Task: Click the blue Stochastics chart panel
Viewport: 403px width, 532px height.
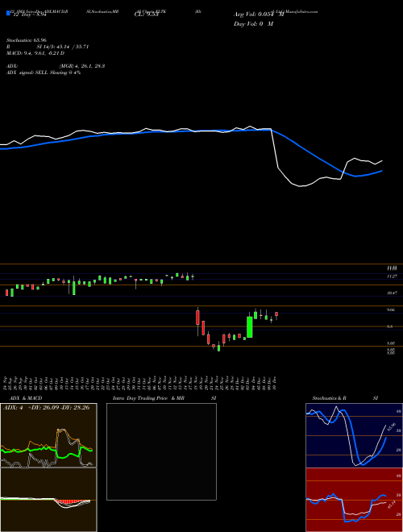Action: click(x=354, y=435)
